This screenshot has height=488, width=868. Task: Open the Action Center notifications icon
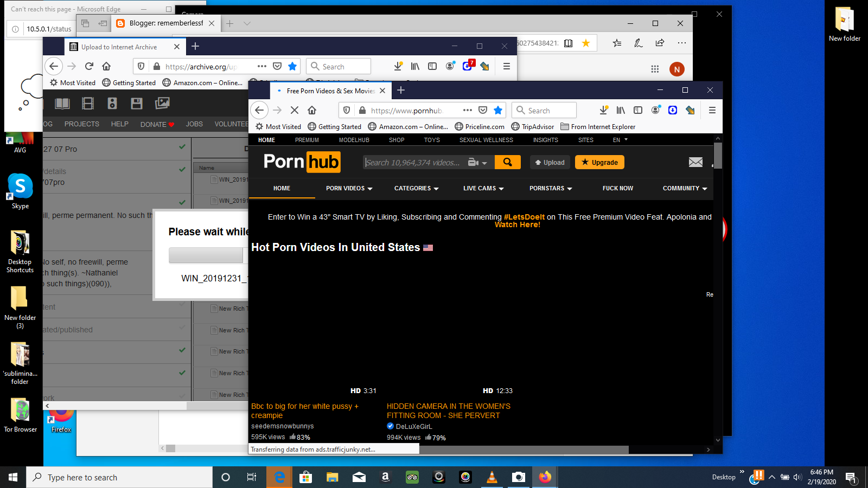point(851,477)
